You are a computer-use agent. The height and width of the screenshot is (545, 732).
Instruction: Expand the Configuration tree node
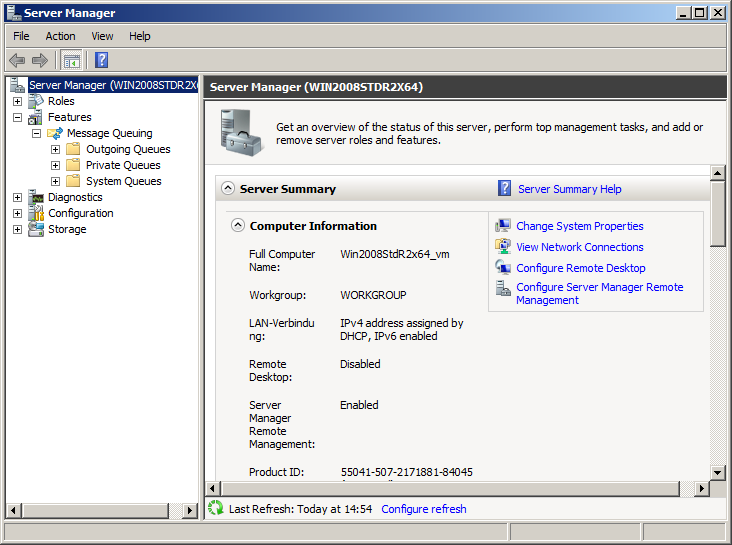tap(17, 213)
